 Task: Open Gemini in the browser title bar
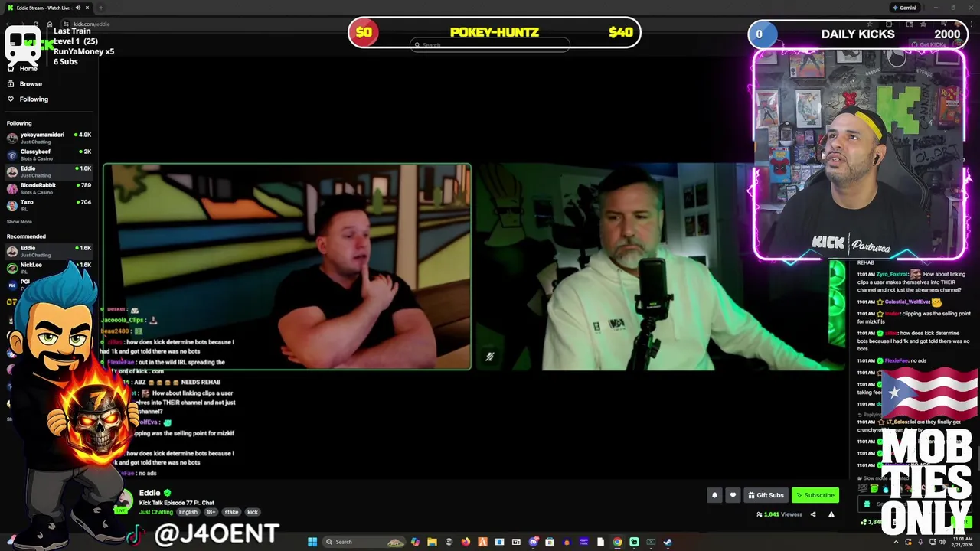pyautogui.click(x=904, y=8)
